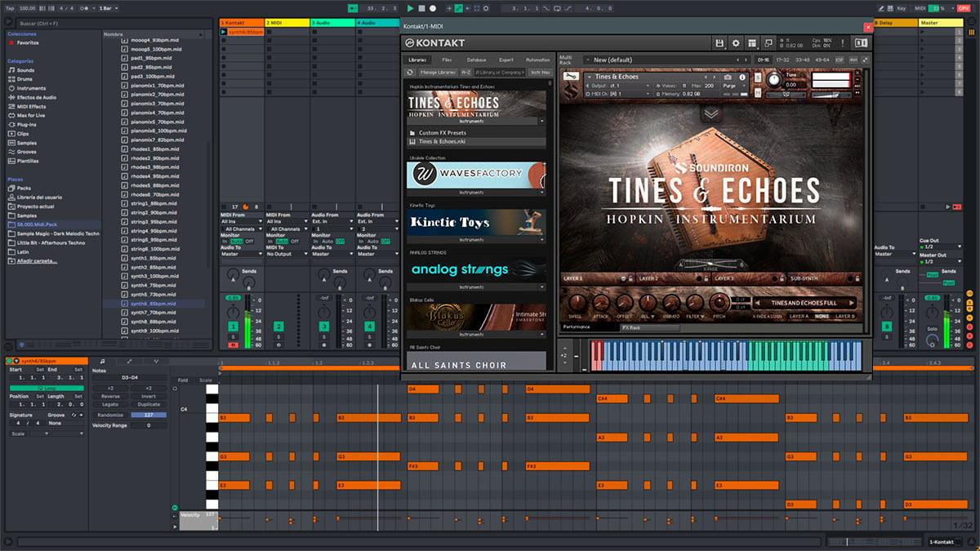This screenshot has width=980, height=551.
Task: Click Favoritos red collection tag
Action: click(x=11, y=42)
